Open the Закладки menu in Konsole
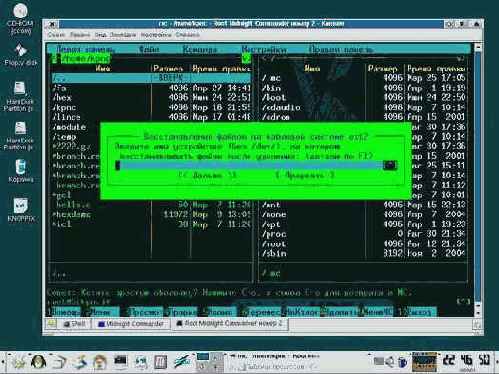 pyautogui.click(x=123, y=35)
